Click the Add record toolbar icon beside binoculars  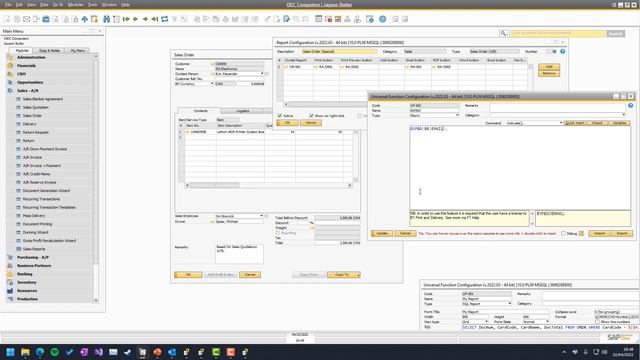click(x=116, y=19)
